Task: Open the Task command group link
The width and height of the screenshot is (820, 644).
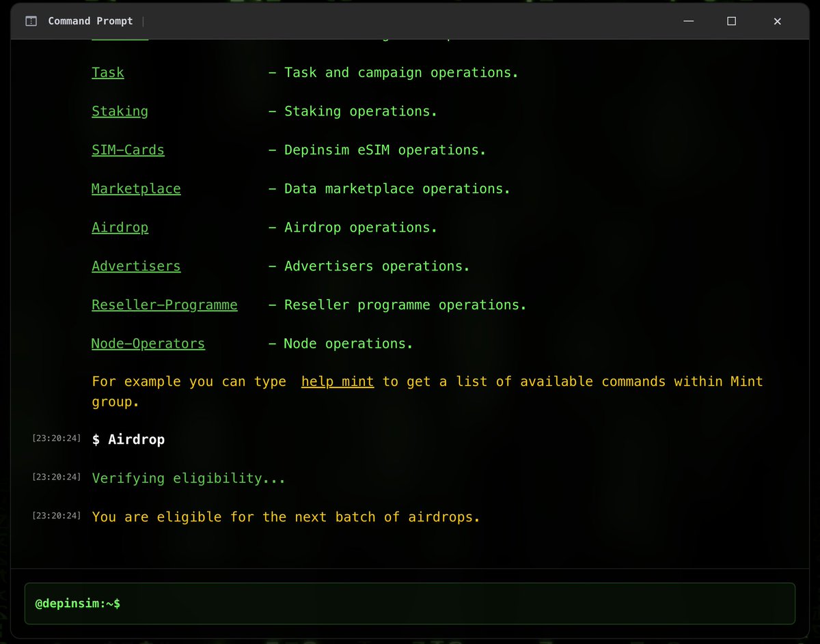Action: pos(108,72)
